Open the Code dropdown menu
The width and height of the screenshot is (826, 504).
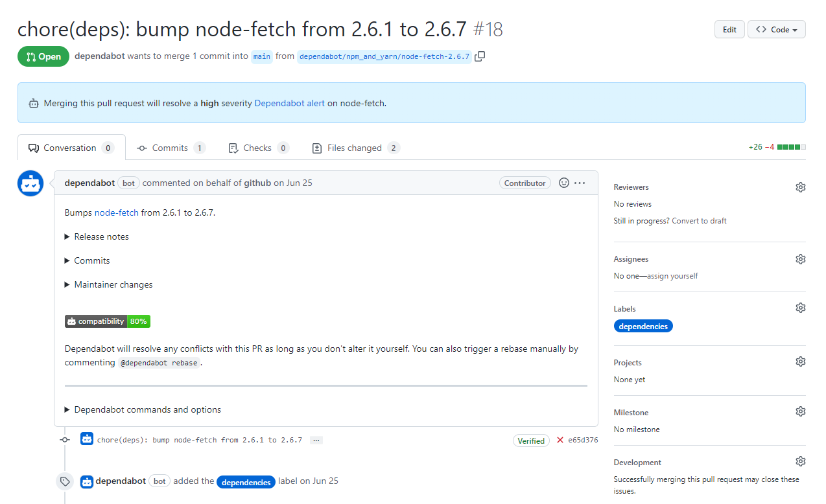coord(776,29)
